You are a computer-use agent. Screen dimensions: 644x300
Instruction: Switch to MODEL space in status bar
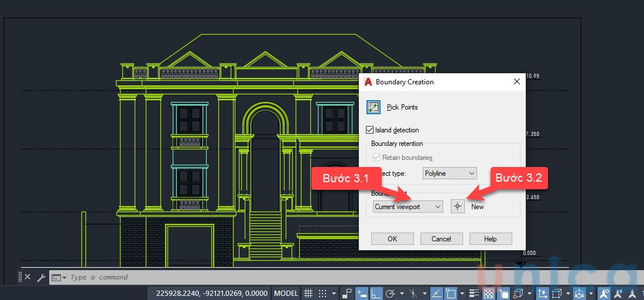coord(286,294)
